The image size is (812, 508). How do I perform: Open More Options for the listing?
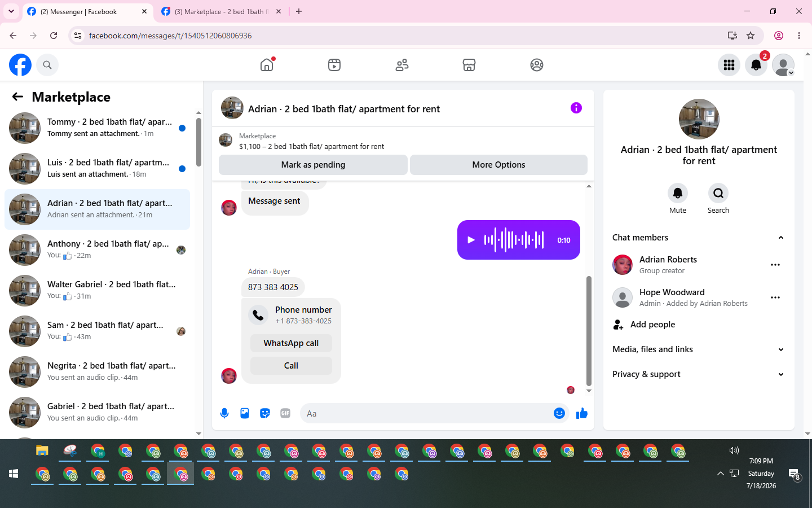coord(498,165)
